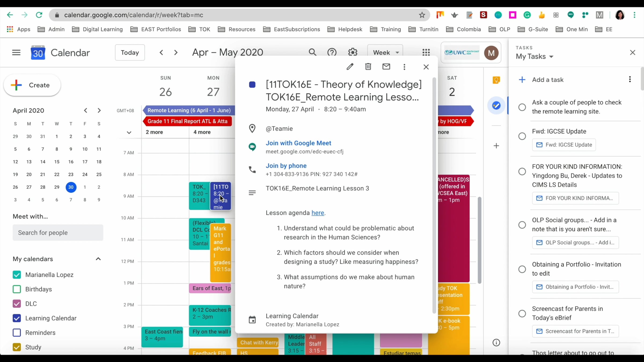This screenshot has width=644, height=362.
Task: Click the pencil edit event icon
Action: tap(350, 67)
